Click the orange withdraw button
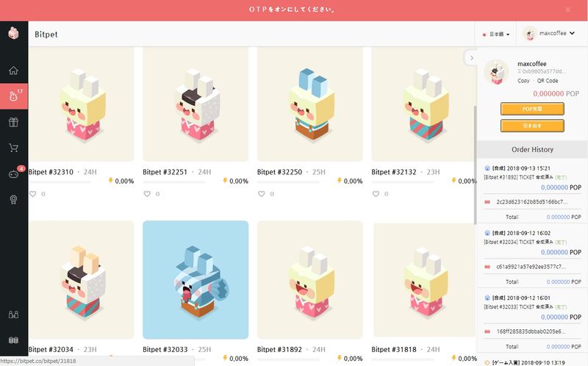Screen dimensions: 588x366 (x=532, y=126)
